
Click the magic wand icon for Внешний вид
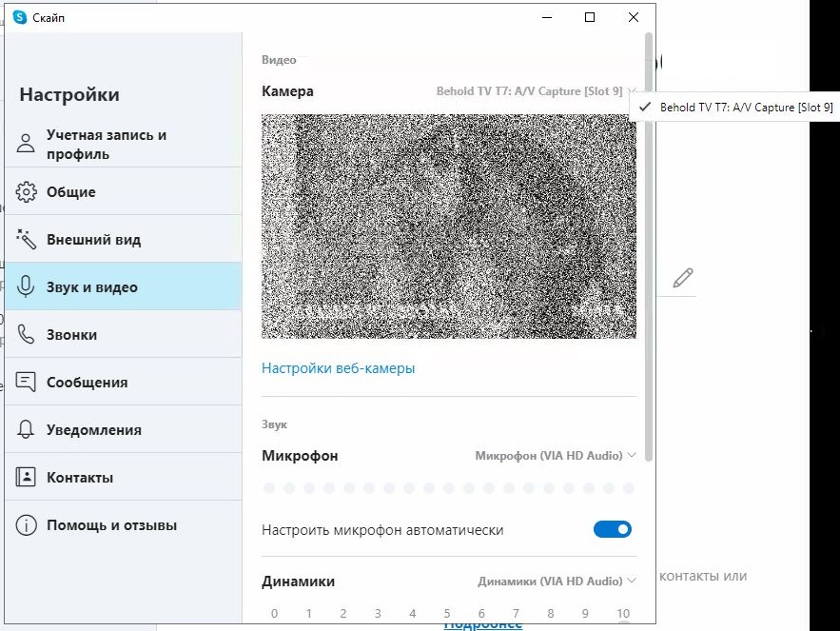27,239
